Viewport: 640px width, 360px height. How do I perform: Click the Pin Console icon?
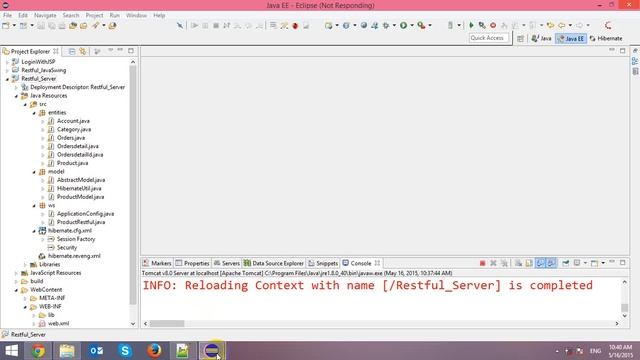[566, 263]
